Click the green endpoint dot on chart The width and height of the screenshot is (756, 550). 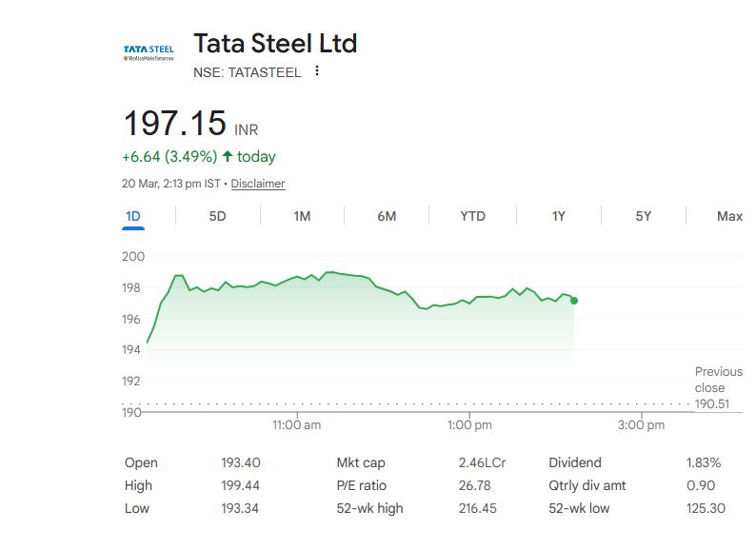[x=574, y=301]
